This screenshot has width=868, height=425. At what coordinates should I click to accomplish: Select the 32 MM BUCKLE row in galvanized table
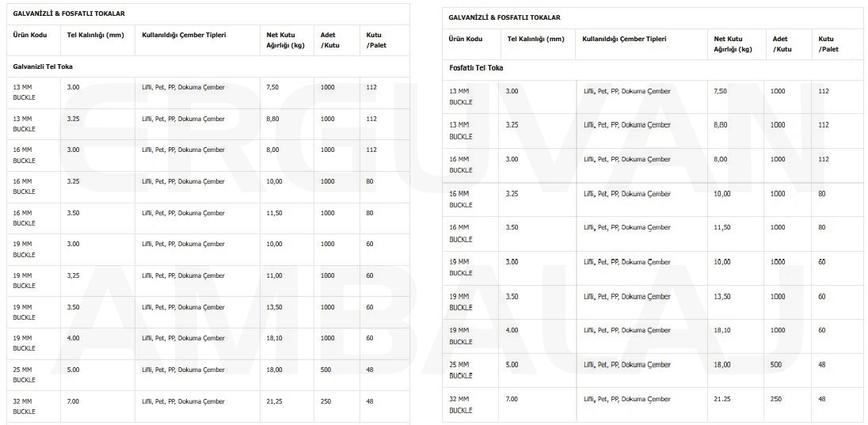(x=208, y=406)
